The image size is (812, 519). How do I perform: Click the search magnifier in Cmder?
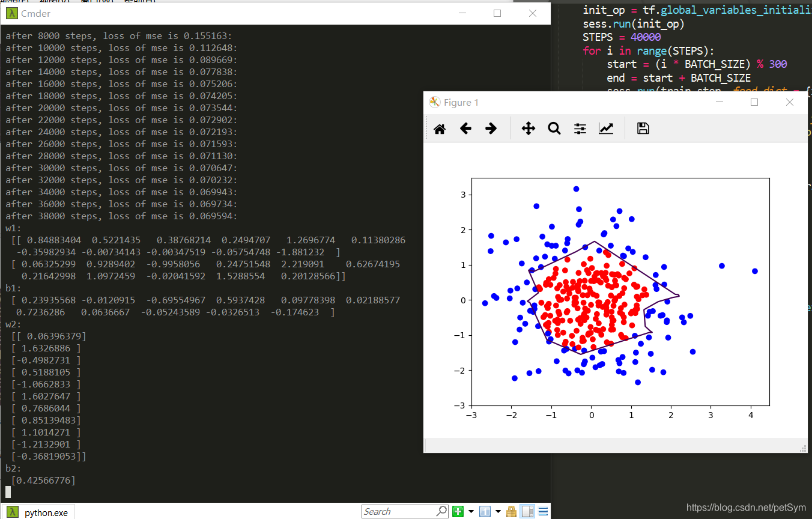pos(442,512)
